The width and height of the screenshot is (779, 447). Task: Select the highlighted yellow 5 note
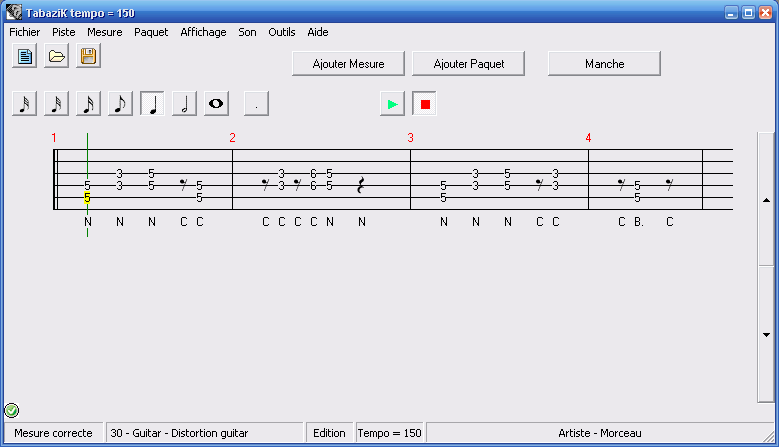click(87, 198)
